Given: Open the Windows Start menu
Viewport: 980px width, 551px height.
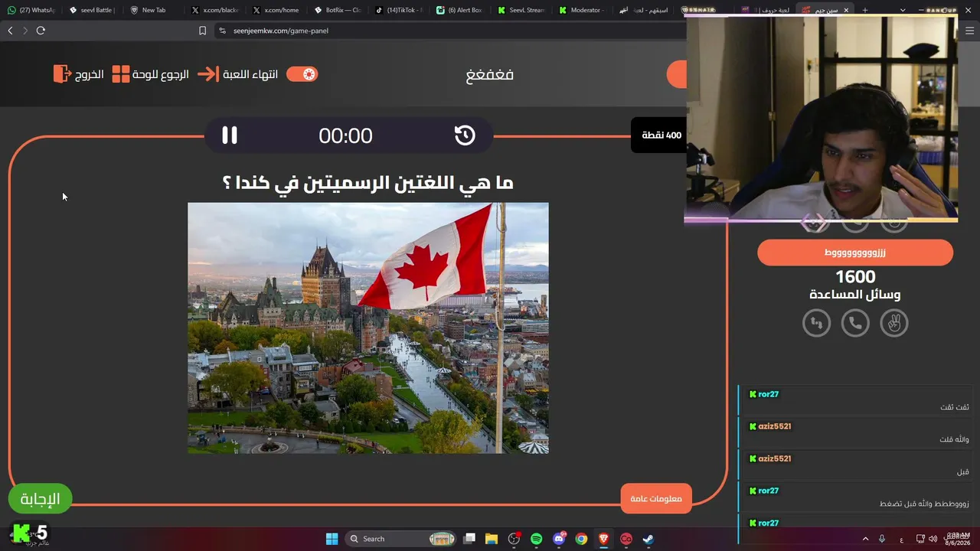Looking at the screenshot, I should pos(332,539).
